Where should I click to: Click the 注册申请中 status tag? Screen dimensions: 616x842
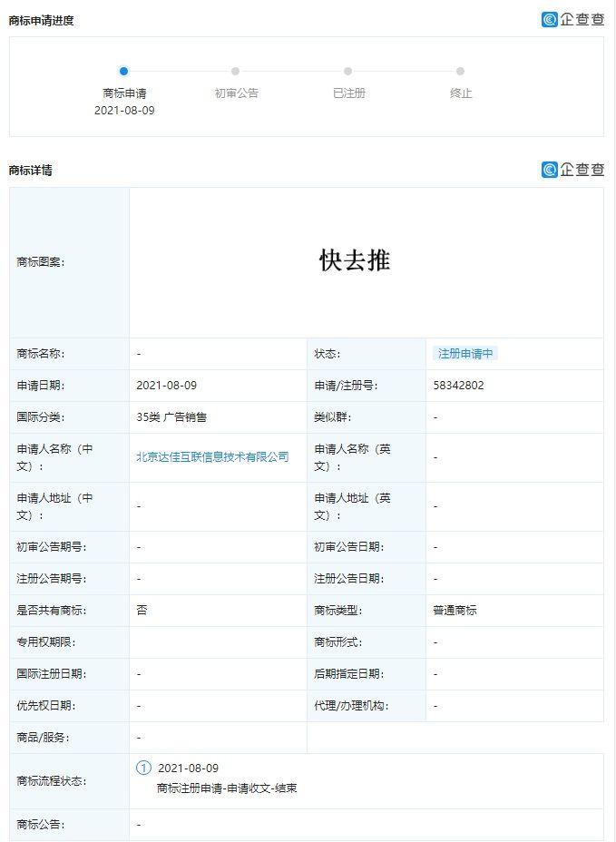pyautogui.click(x=465, y=353)
